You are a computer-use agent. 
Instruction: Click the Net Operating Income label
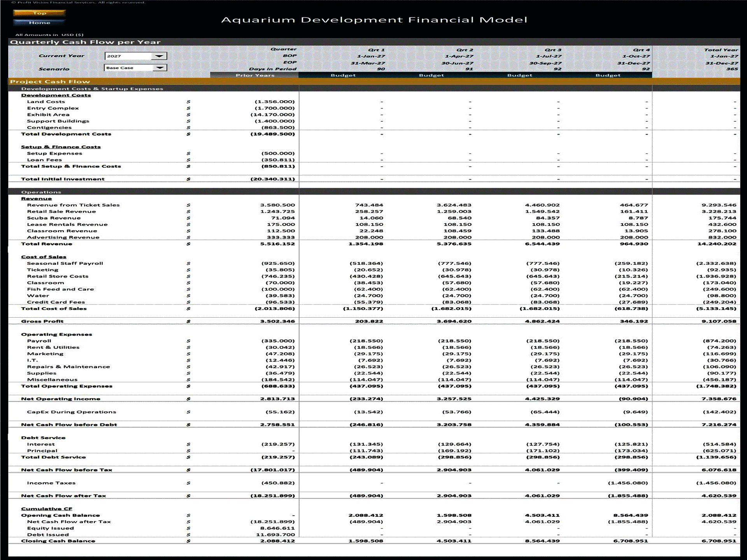click(61, 399)
